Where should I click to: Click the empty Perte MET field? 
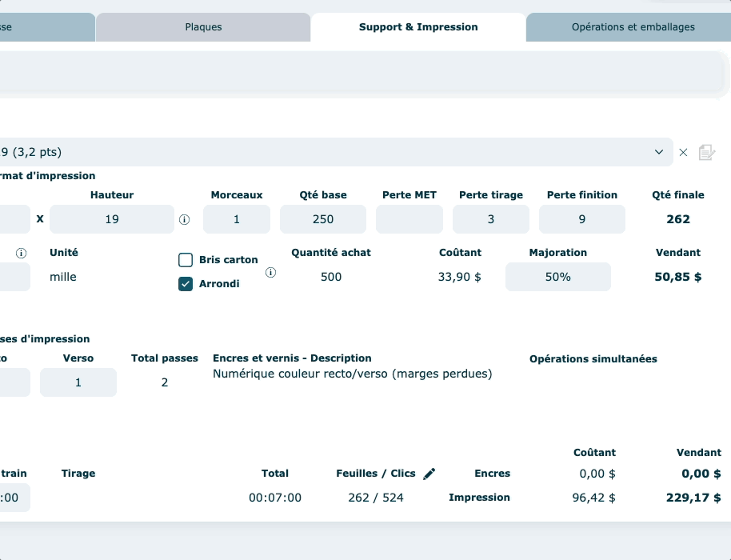tap(409, 219)
